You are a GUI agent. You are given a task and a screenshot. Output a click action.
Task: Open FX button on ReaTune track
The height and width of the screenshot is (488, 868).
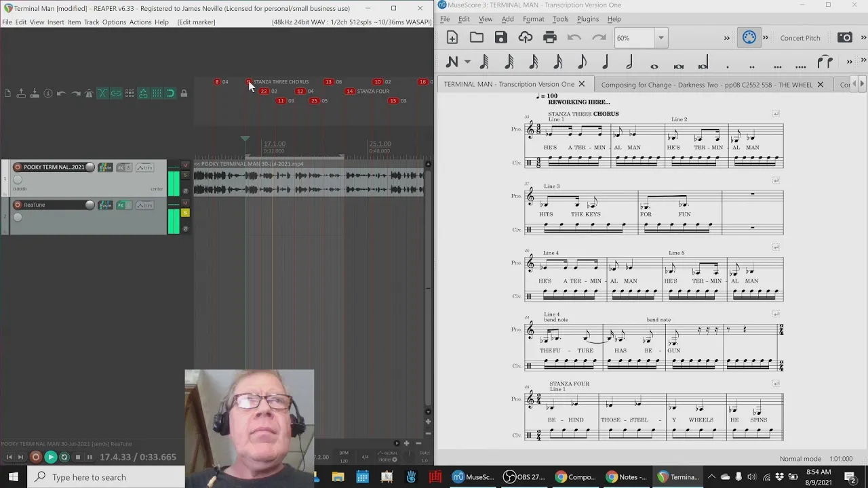pos(122,205)
